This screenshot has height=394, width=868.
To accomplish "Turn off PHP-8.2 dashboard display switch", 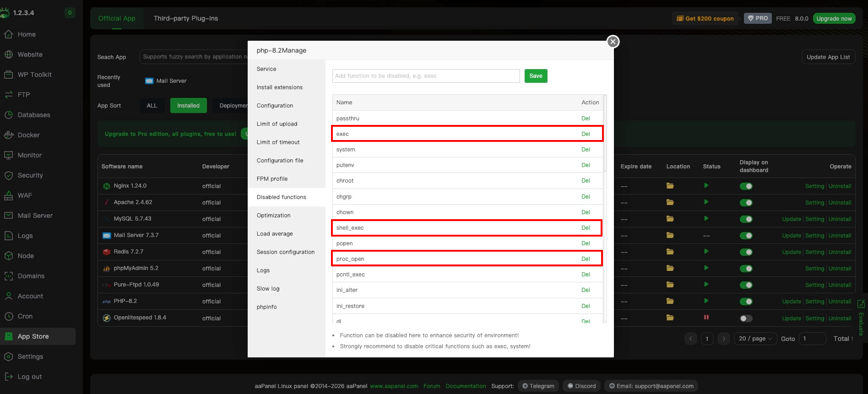I will point(746,302).
